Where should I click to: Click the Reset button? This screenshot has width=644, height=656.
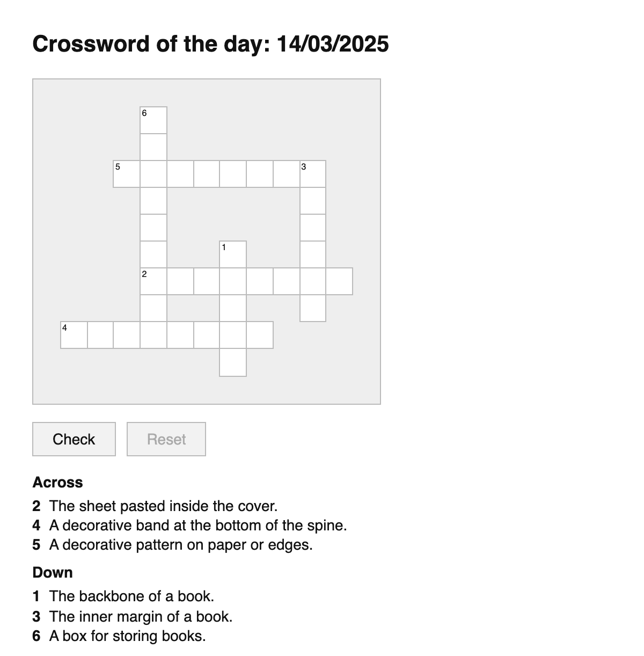166,439
